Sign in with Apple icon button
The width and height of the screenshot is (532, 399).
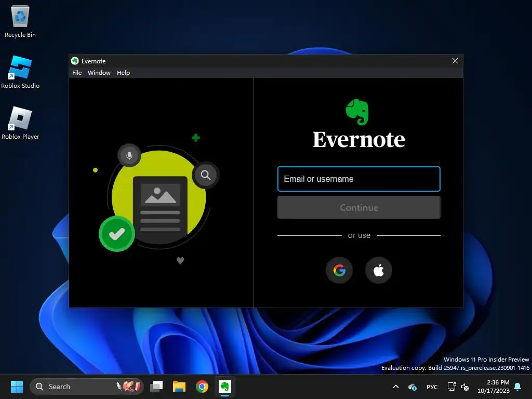pos(379,270)
